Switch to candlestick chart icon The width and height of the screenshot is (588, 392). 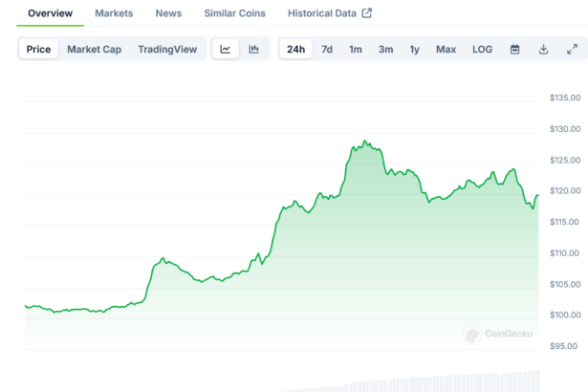253,49
